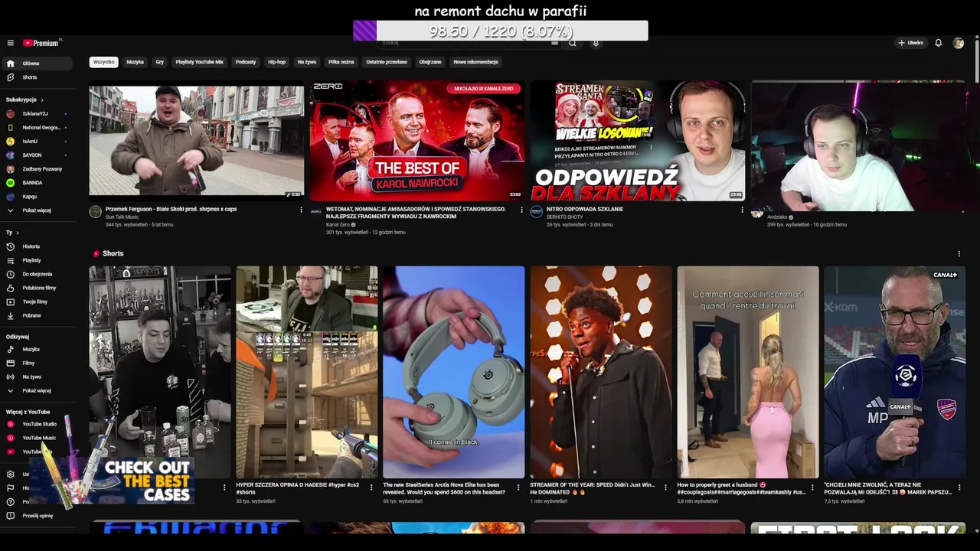Open the Ty section chevron
The image size is (980, 551).
click(x=18, y=233)
